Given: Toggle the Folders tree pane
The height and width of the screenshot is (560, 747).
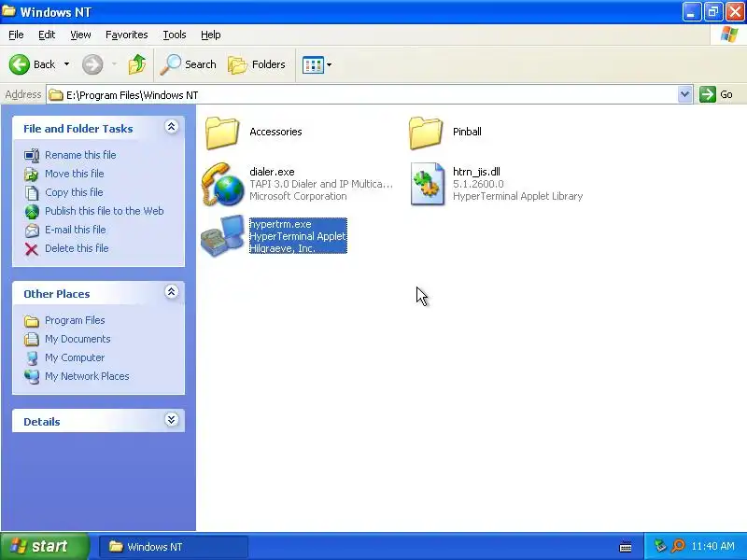Looking at the screenshot, I should click(x=256, y=64).
